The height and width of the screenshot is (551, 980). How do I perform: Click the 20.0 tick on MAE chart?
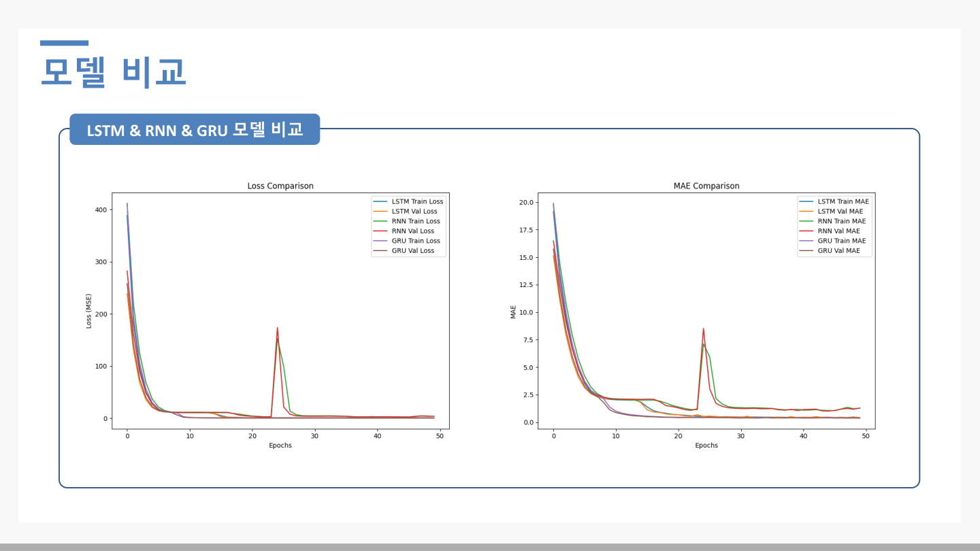point(525,203)
